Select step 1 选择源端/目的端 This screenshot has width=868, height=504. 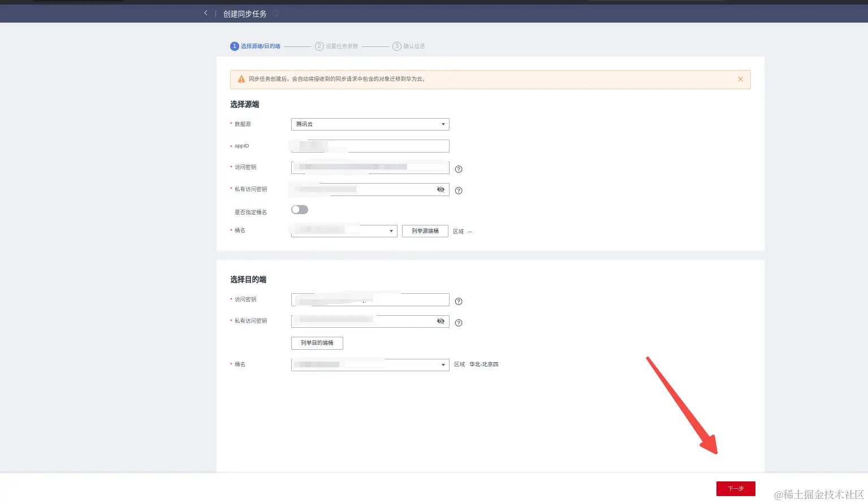tap(256, 46)
